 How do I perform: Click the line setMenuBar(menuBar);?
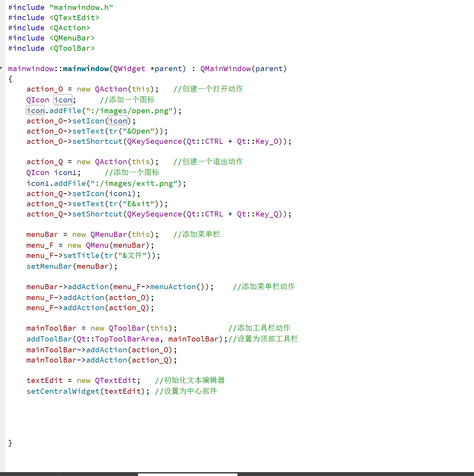pos(72,266)
